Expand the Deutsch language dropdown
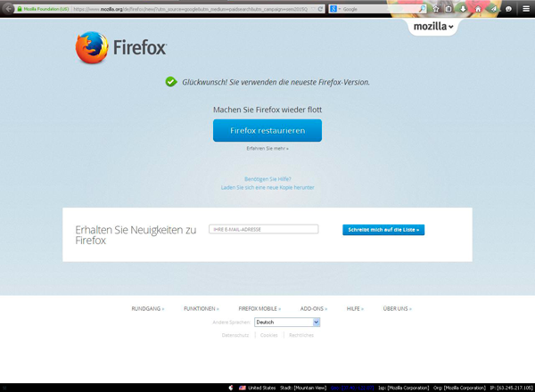 [287, 323]
